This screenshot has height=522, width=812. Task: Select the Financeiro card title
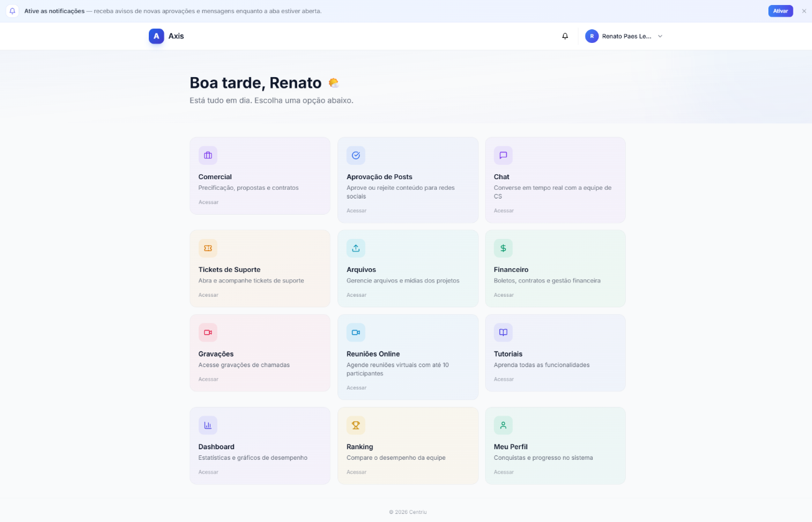pos(511,270)
